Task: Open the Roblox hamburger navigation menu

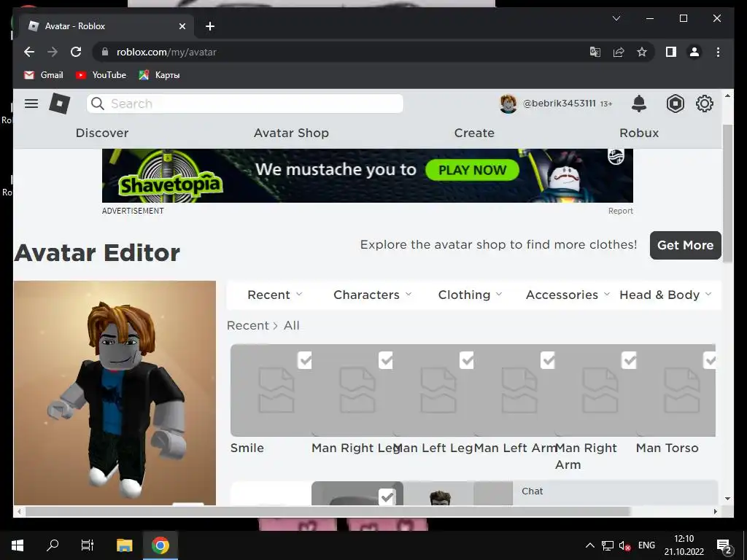Action: tap(31, 104)
